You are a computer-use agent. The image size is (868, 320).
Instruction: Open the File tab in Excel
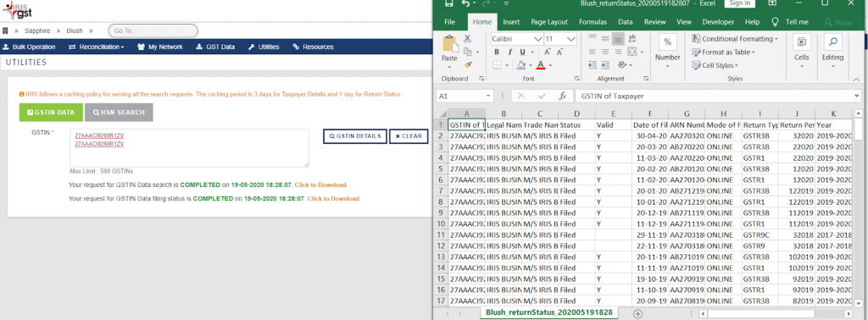(450, 22)
